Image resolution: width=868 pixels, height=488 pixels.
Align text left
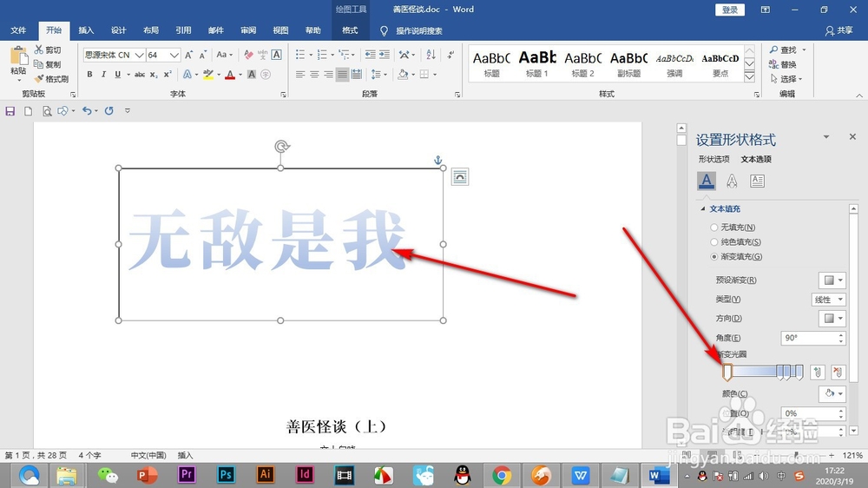pyautogui.click(x=300, y=74)
